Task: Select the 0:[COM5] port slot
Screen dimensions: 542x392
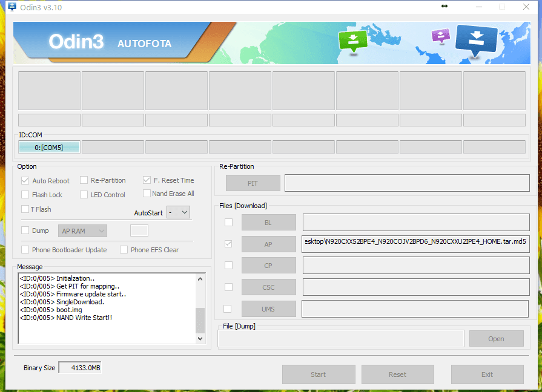Action: 49,147
